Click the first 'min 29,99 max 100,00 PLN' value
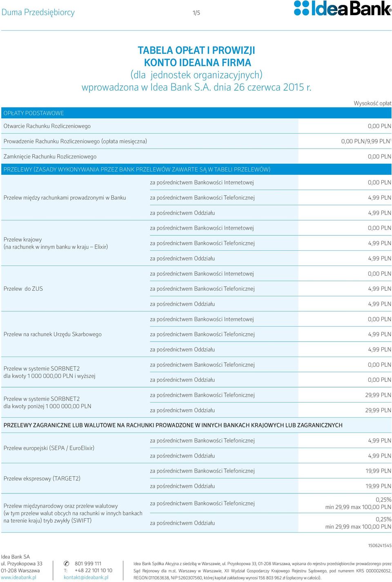The image size is (392, 582). coord(358,507)
